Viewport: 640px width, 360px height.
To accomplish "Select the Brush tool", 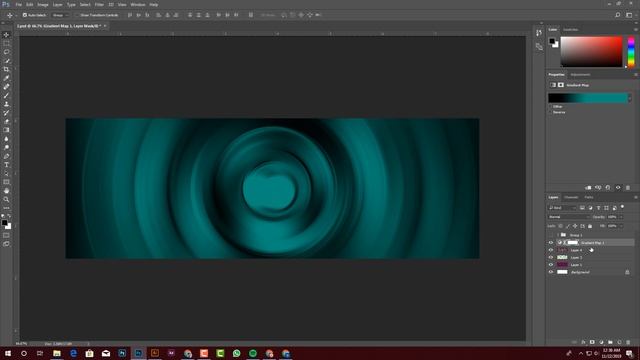I will 6,96.
